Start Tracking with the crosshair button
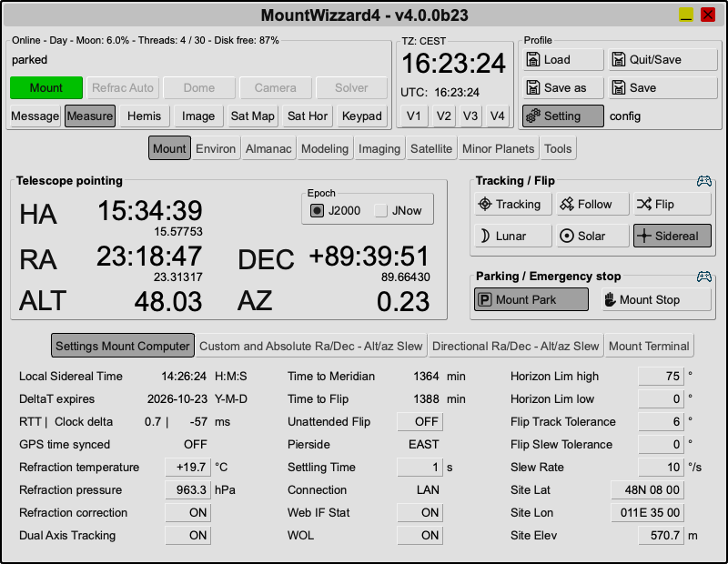The width and height of the screenshot is (728, 564). pyautogui.click(x=512, y=205)
